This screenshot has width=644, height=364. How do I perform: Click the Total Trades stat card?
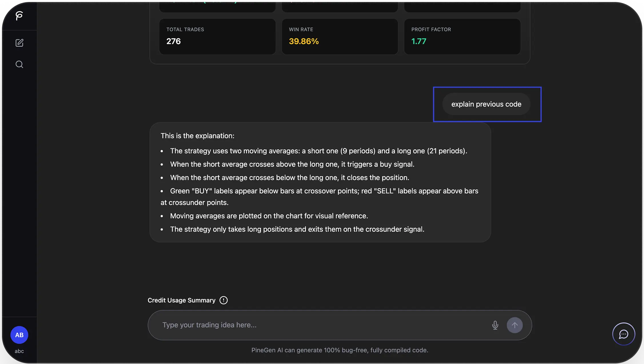[x=217, y=36]
